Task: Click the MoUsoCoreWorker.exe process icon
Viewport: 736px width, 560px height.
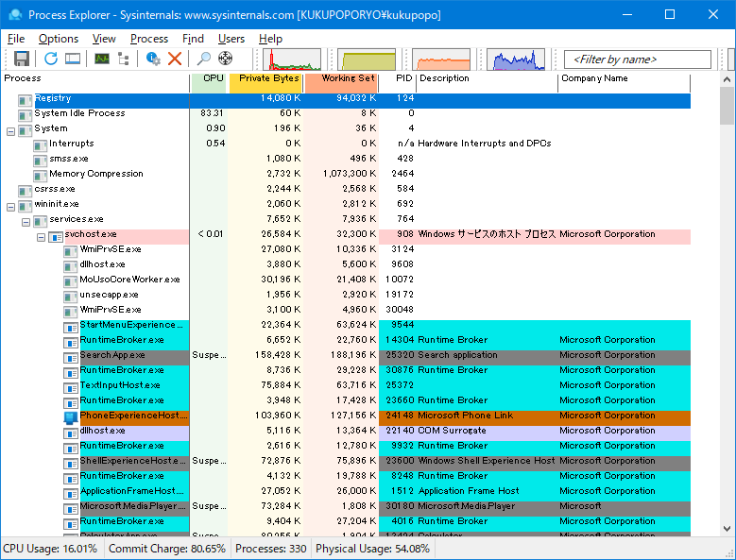Action: point(71,281)
